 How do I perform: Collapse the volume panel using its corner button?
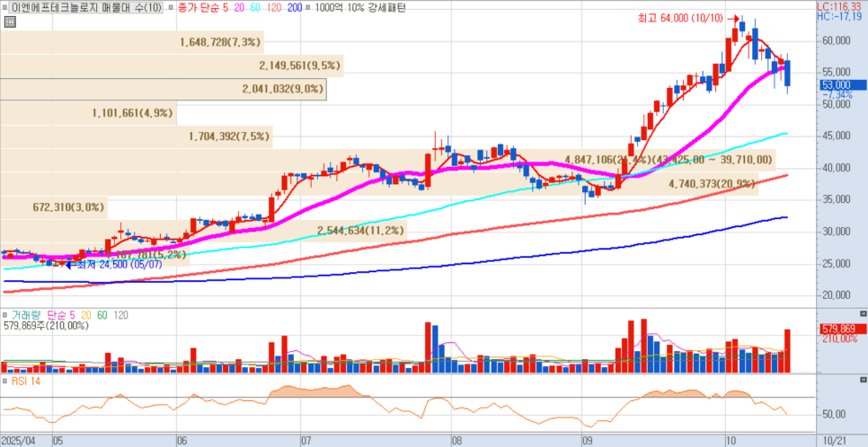click(x=863, y=314)
